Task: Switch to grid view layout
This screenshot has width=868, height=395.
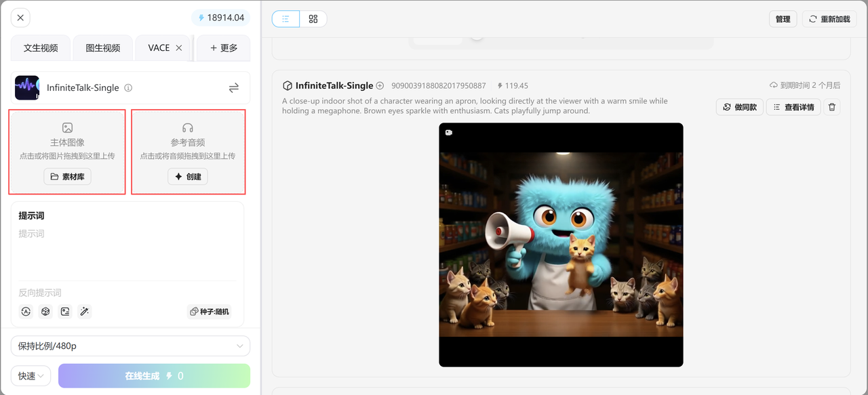Action: point(313,19)
